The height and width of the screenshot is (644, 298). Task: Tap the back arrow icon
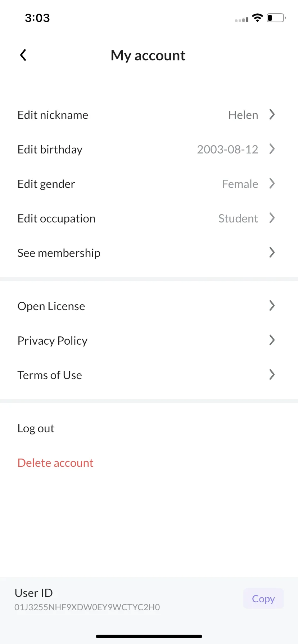click(x=23, y=55)
